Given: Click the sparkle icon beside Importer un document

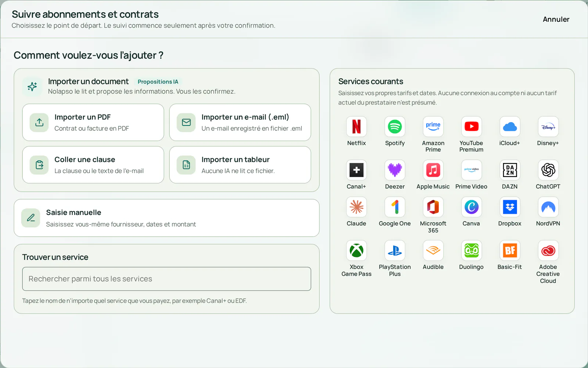Looking at the screenshot, I should pyautogui.click(x=32, y=86).
